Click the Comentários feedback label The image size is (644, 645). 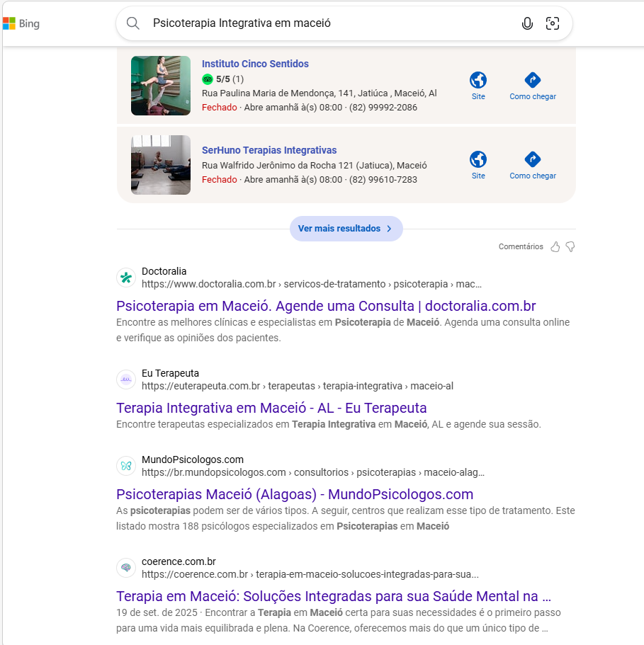[521, 247]
